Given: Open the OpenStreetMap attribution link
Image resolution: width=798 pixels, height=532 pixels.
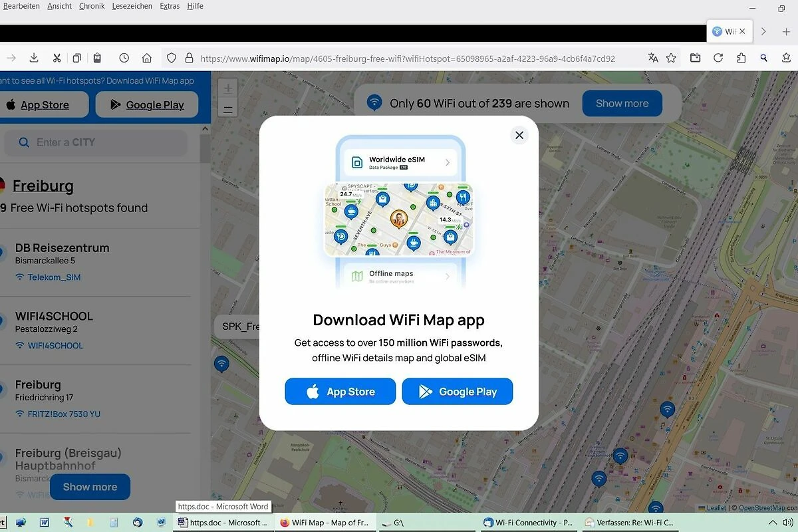Looking at the screenshot, I should pos(762,508).
